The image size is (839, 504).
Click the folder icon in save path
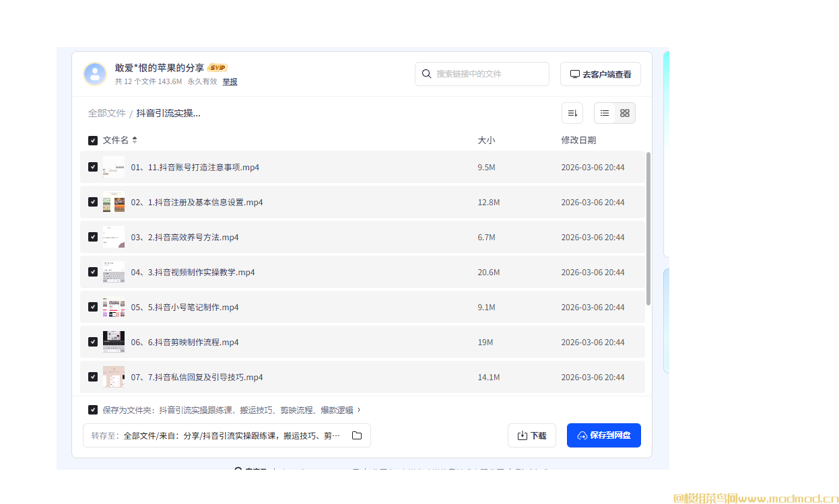point(357,435)
